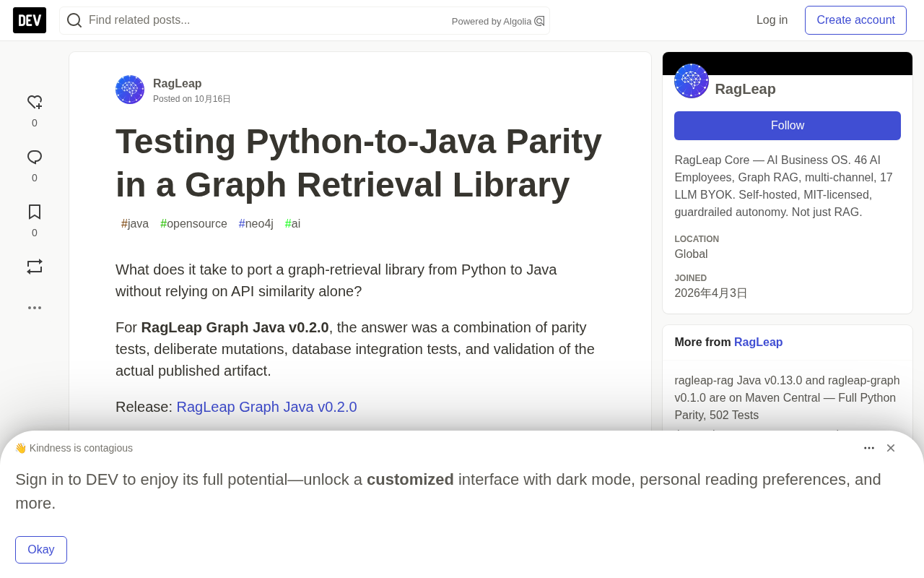
Task: Click the Log in link
Action: pos(772,20)
